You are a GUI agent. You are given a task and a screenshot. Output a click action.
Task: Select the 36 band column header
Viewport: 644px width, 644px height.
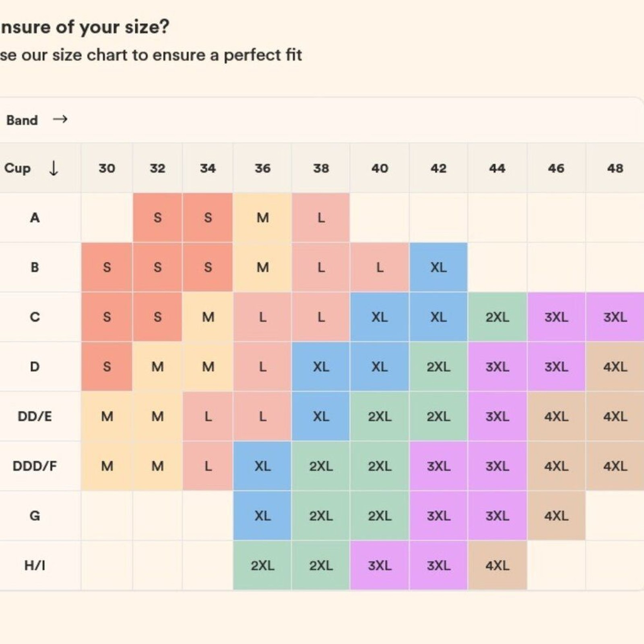[x=262, y=168]
